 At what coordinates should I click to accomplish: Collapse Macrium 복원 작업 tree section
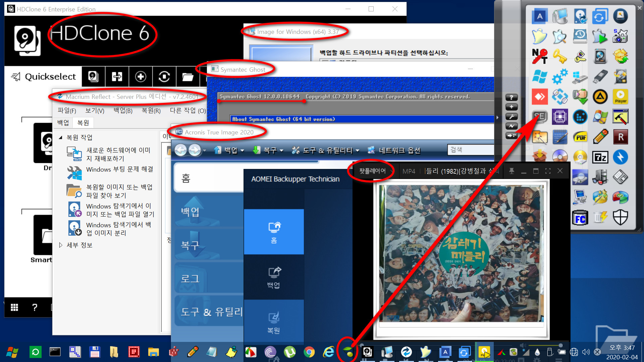click(61, 137)
